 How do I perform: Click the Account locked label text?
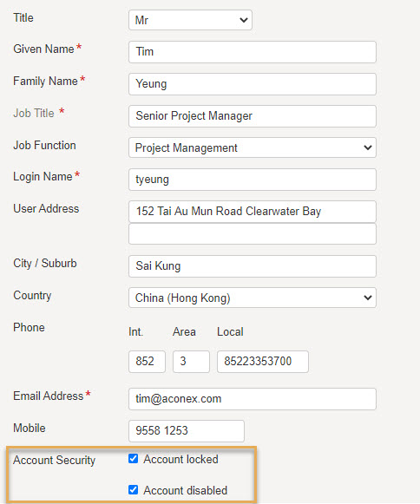click(180, 459)
